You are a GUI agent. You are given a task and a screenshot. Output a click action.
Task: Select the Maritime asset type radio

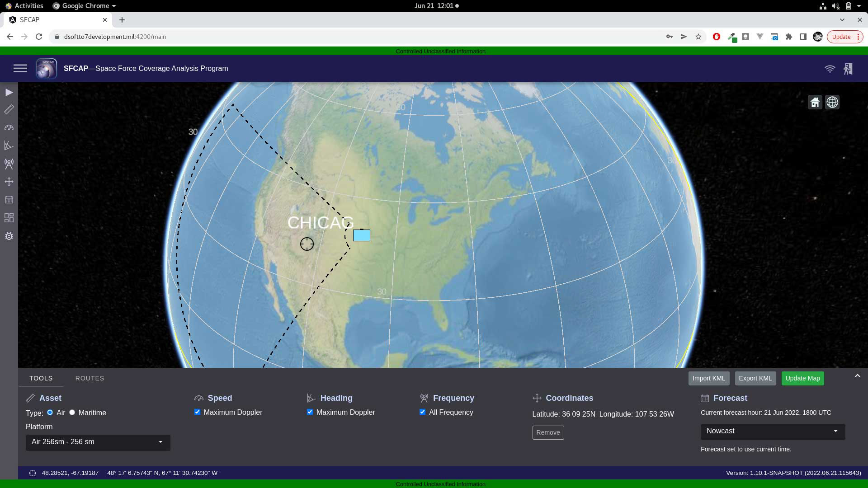pyautogui.click(x=72, y=413)
